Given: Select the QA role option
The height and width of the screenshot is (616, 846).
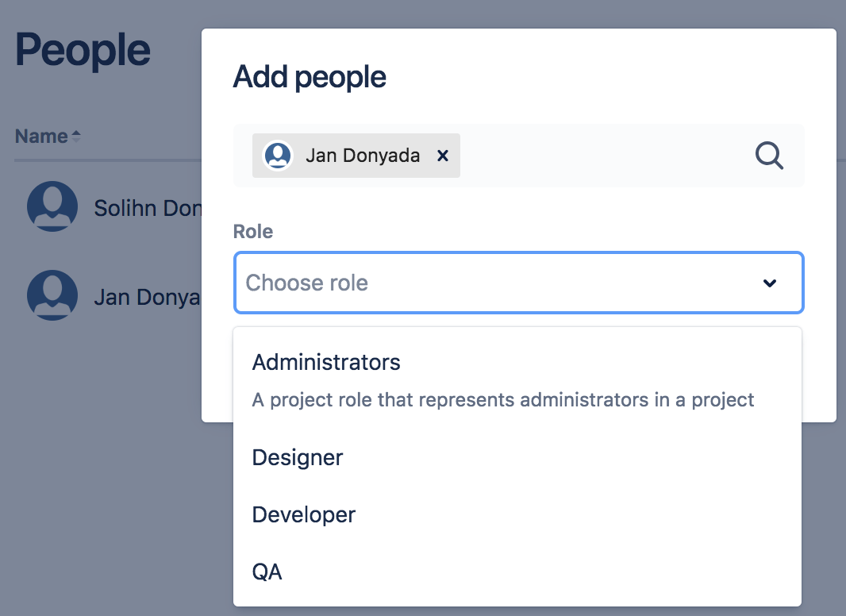Looking at the screenshot, I should pyautogui.click(x=267, y=572).
